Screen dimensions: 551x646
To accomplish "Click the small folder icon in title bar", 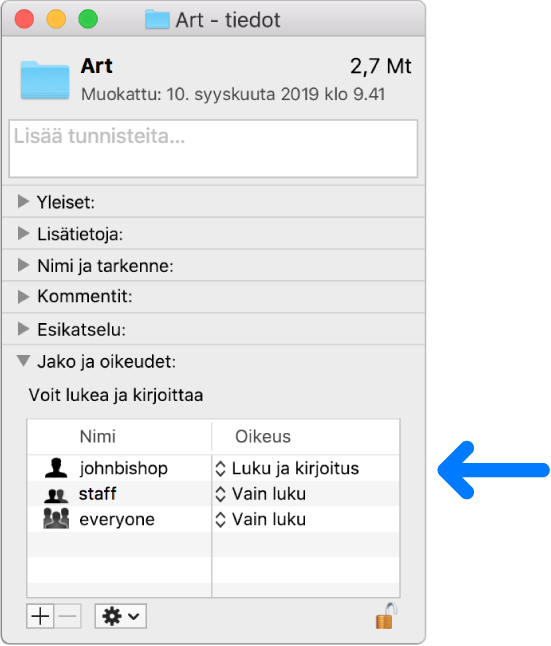I will tap(157, 20).
